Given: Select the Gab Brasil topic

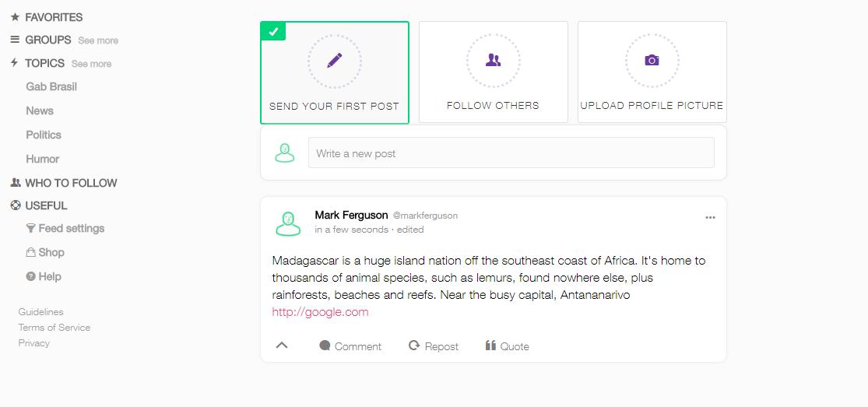Looking at the screenshot, I should pos(51,87).
